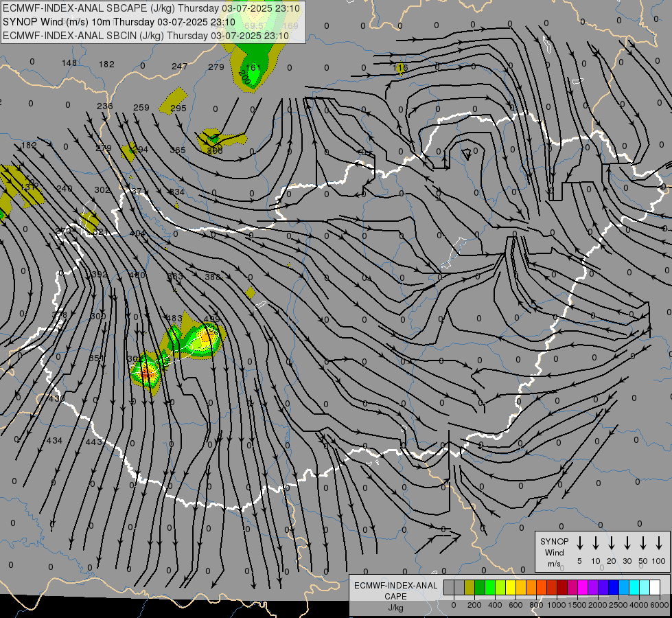Click the wind arrow above the 50 label

point(643,543)
